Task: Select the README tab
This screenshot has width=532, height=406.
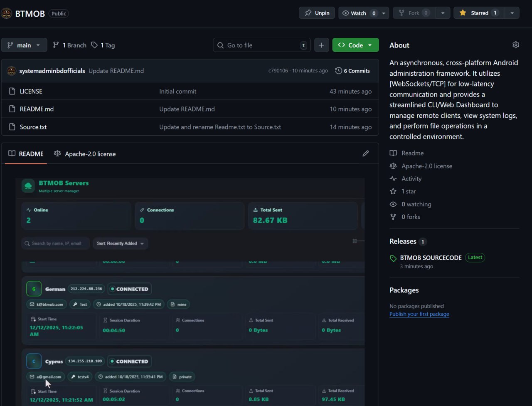Action: pos(26,153)
